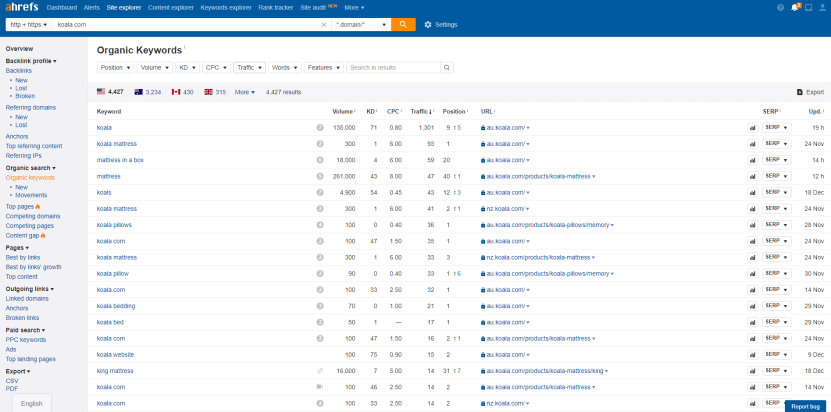Go to Dashboard in top navigation

pos(62,7)
